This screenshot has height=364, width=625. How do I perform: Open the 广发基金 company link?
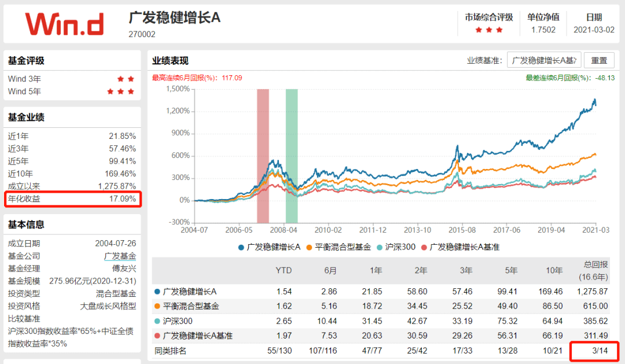(x=120, y=256)
